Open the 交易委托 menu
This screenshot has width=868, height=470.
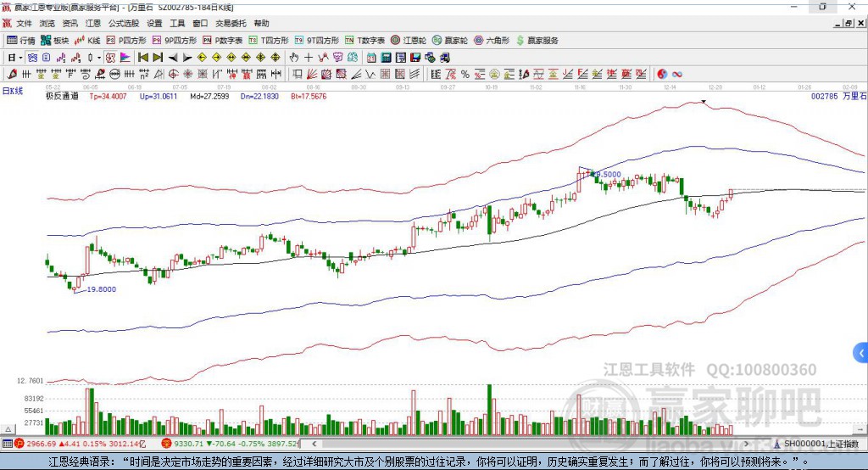tap(231, 23)
